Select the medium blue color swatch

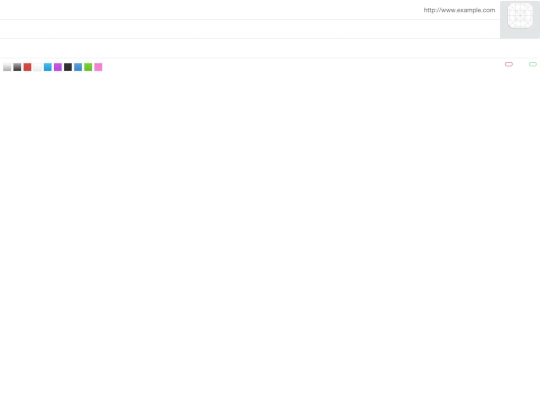pos(78,67)
